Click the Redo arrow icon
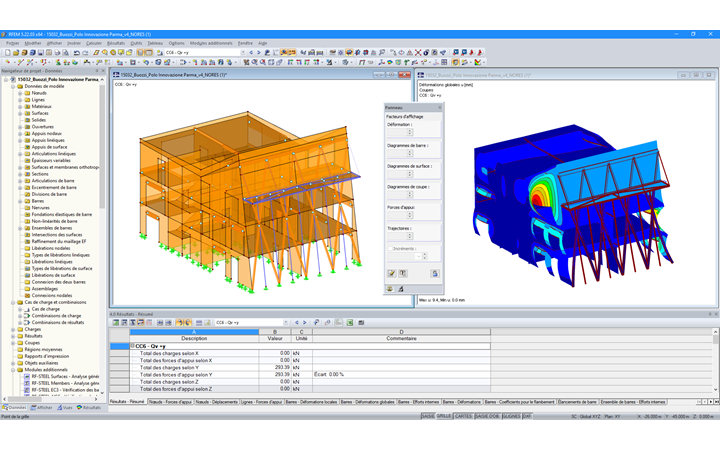The image size is (720, 450). click(85, 52)
